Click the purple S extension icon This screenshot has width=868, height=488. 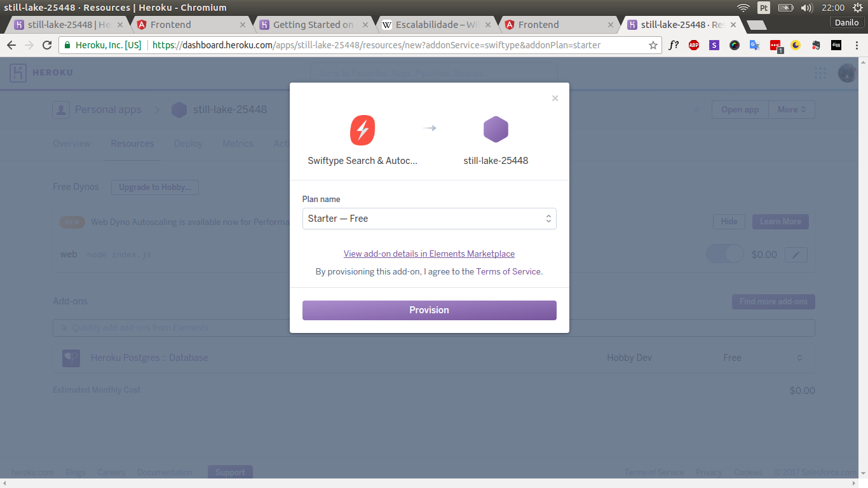714,45
